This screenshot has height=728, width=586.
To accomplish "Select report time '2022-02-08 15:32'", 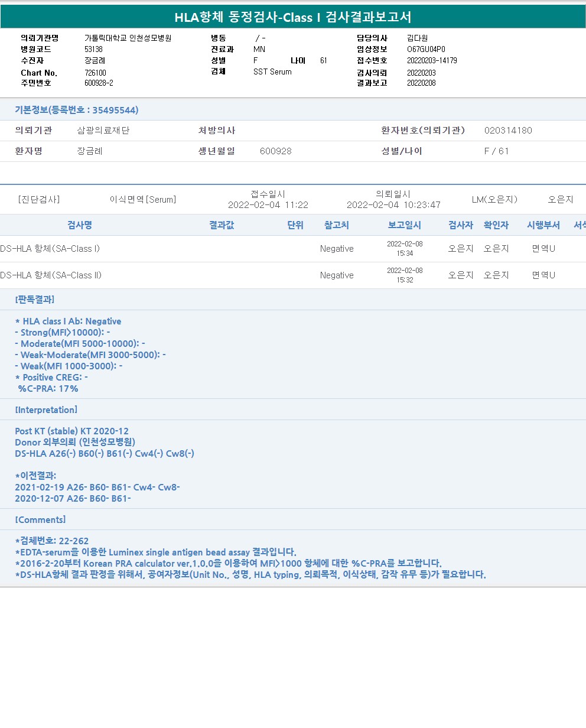I will (x=405, y=275).
